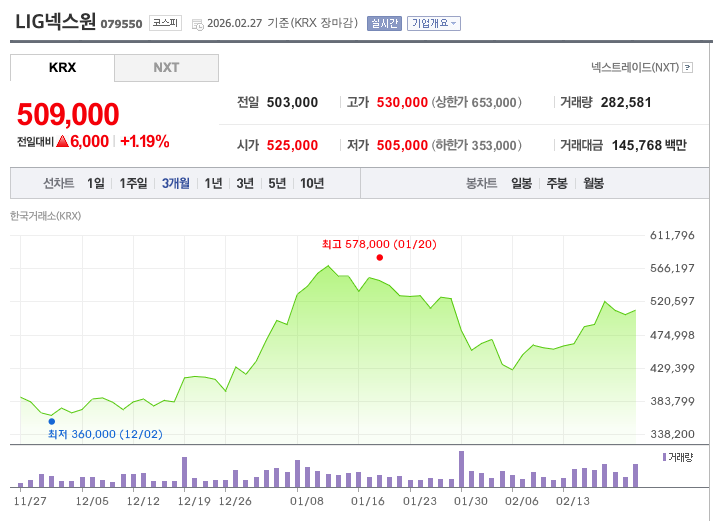Click the 01/30 date axis label

pos(471,501)
